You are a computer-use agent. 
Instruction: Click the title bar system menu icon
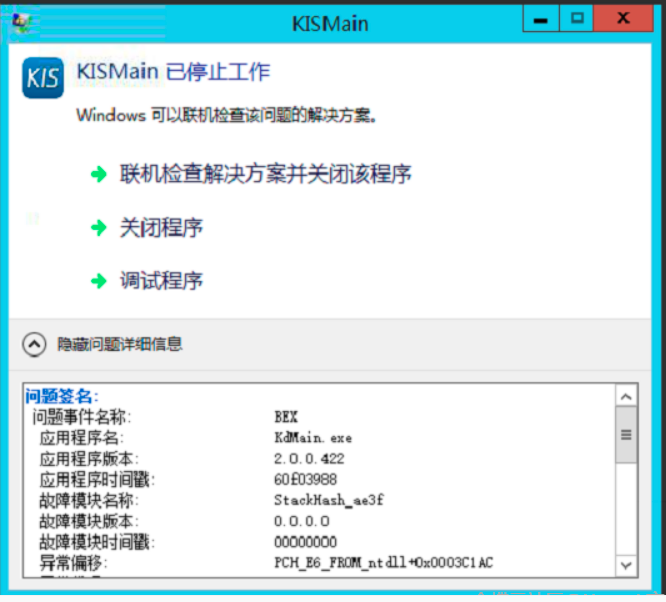(x=21, y=21)
